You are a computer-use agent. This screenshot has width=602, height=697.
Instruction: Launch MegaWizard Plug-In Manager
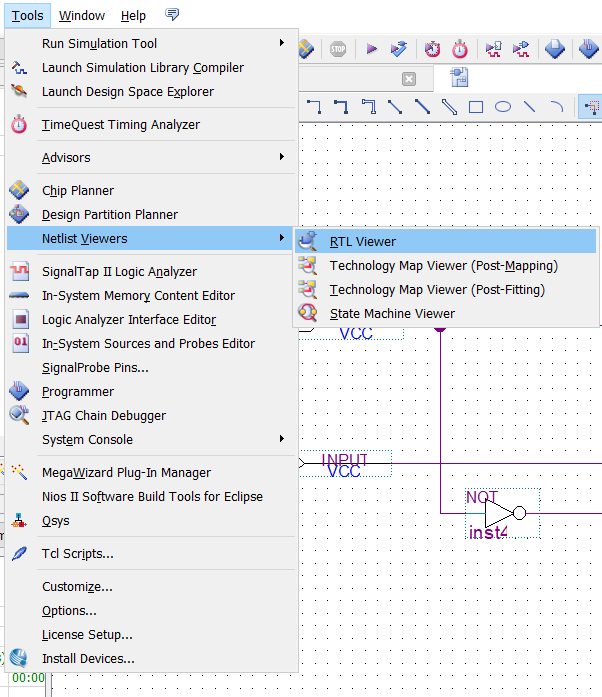[153, 473]
